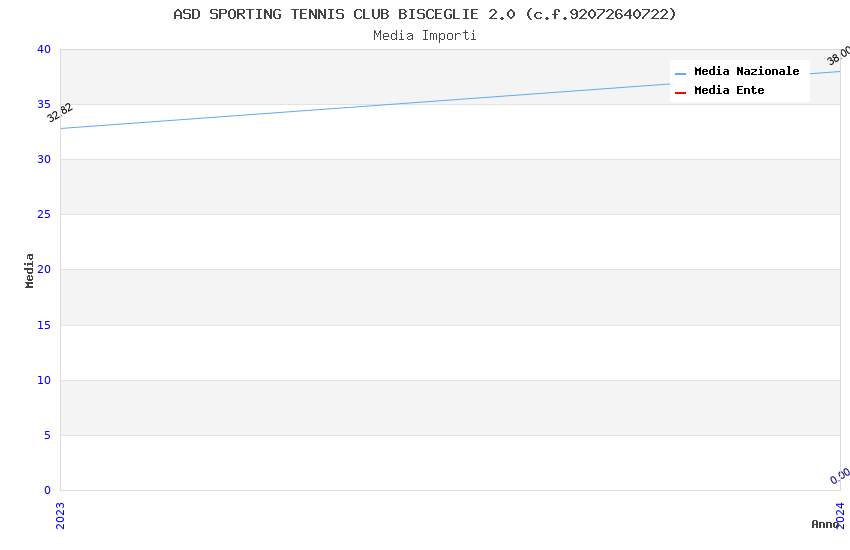The width and height of the screenshot is (850, 550).
Task: Click the red Media Ente legend swatch
Action: 680,92
